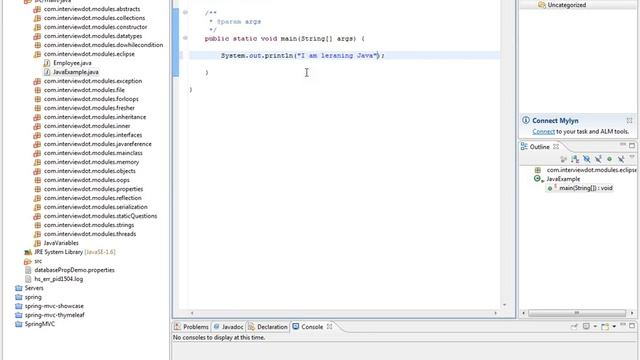Open the Outline view menu triangle

632,157
